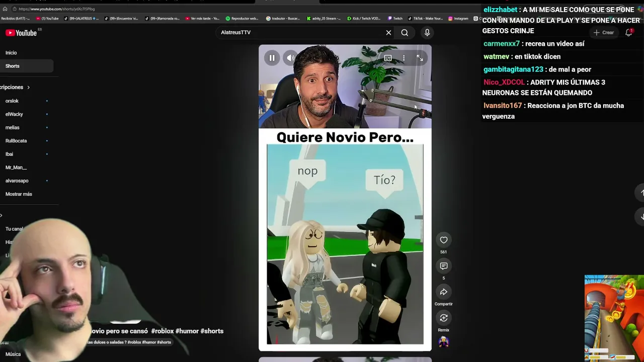Clear the AlatreusTTV search text
The width and height of the screenshot is (644, 362).
coord(388,33)
